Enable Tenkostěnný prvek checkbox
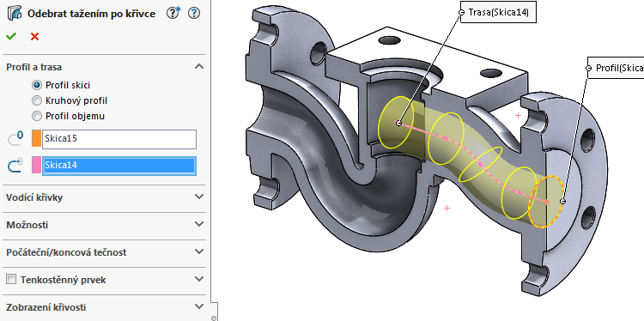Screen dimensions: 644x321 (11, 280)
